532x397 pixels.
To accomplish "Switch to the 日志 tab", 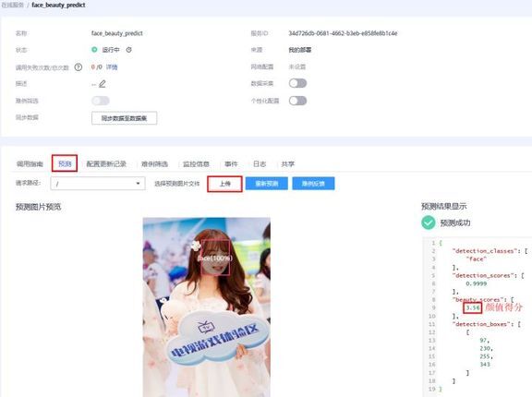I will (x=260, y=164).
